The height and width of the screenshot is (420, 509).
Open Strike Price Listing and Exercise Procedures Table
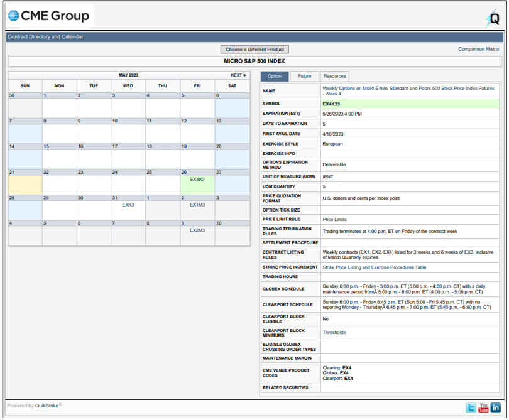point(375,267)
